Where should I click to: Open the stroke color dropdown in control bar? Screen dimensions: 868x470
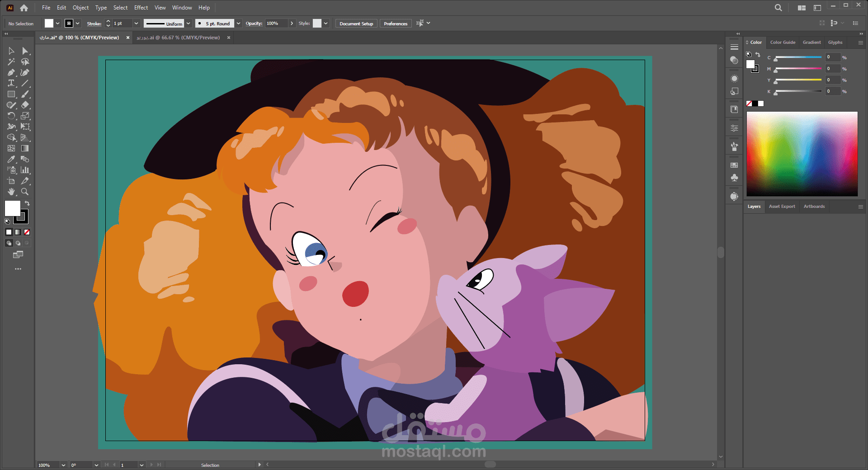(x=78, y=23)
